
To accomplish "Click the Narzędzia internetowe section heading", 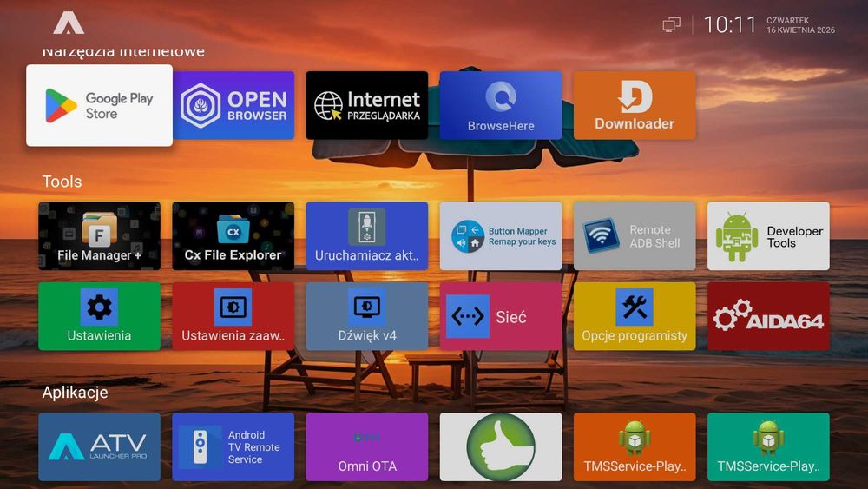I will (x=123, y=51).
